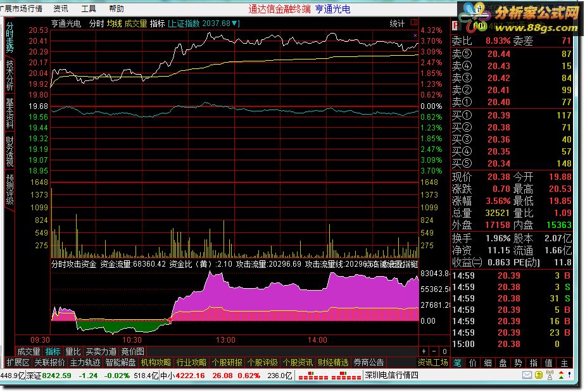Click the 15:00 last trade row
Image resolution: width=585 pixels, height=392 pixels.
click(x=511, y=344)
